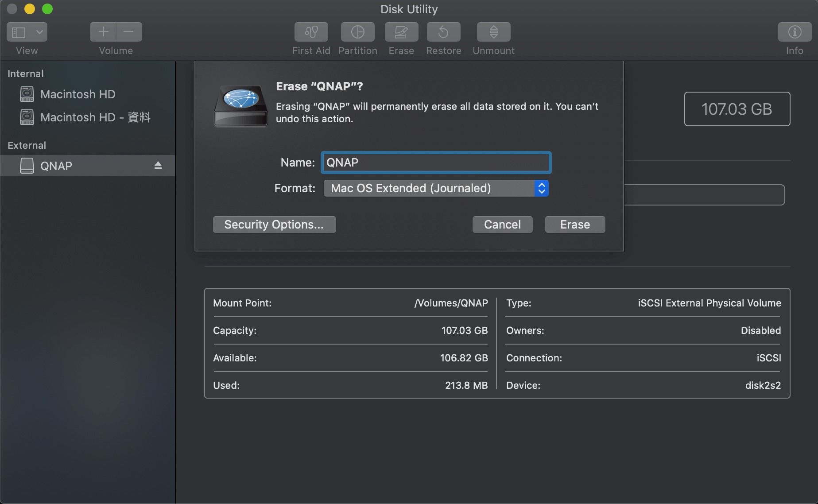Focus the Name text field

click(436, 163)
